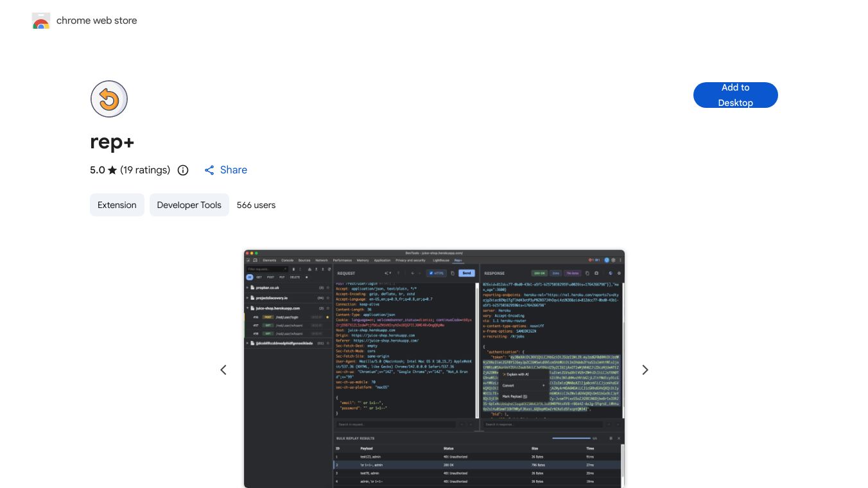
Task: Click the Add to Desktop button
Action: (x=736, y=95)
